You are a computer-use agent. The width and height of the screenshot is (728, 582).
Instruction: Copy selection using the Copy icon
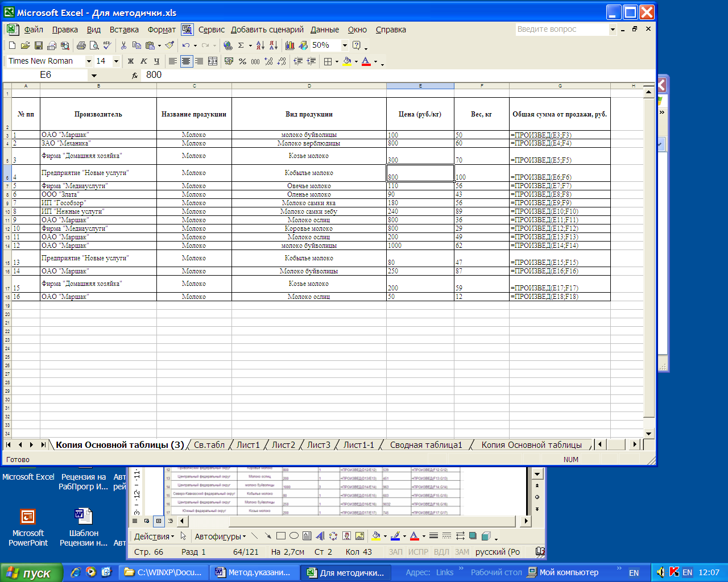[136, 45]
